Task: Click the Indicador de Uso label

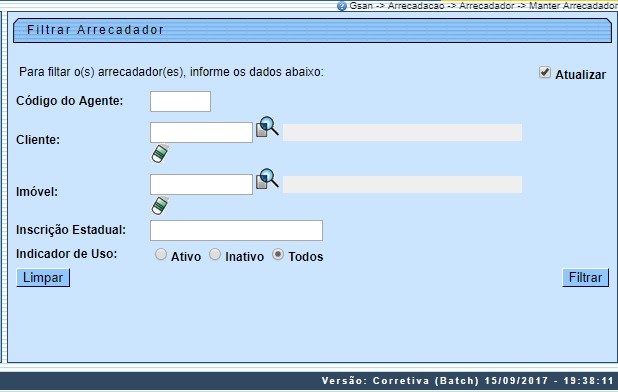Action: click(67, 254)
